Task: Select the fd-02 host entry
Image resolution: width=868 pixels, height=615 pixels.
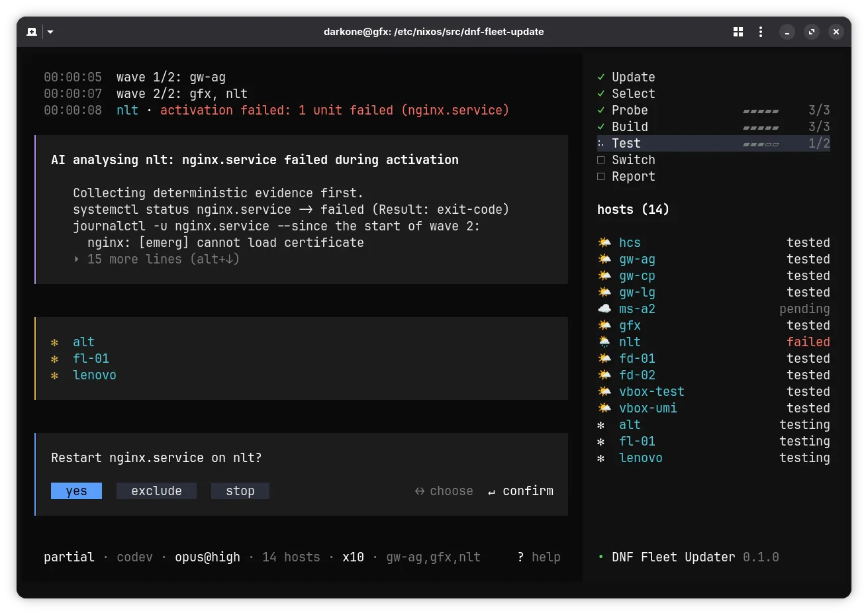Action: point(713,375)
